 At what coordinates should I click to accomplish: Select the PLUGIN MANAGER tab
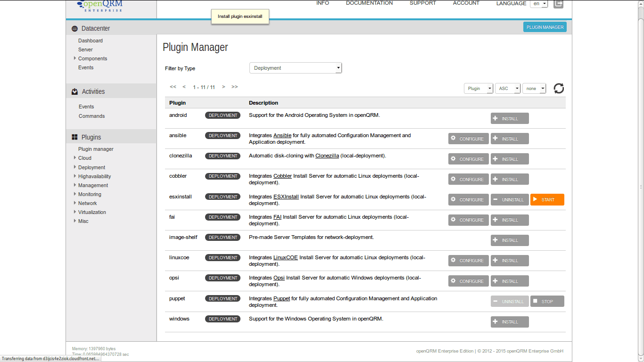[545, 27]
